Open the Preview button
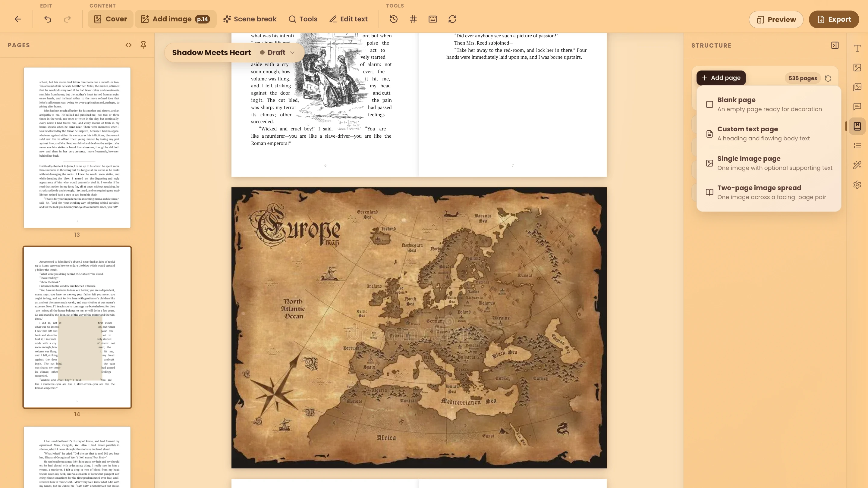Screen dimensions: 868x488 (x=776, y=20)
